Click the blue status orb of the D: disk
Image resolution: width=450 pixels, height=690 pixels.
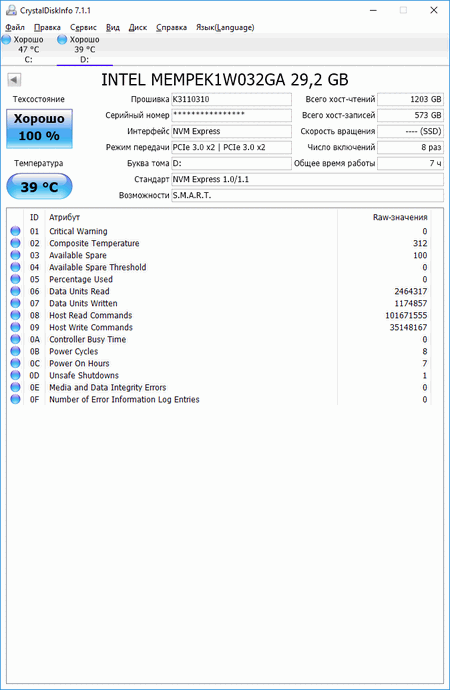point(62,40)
